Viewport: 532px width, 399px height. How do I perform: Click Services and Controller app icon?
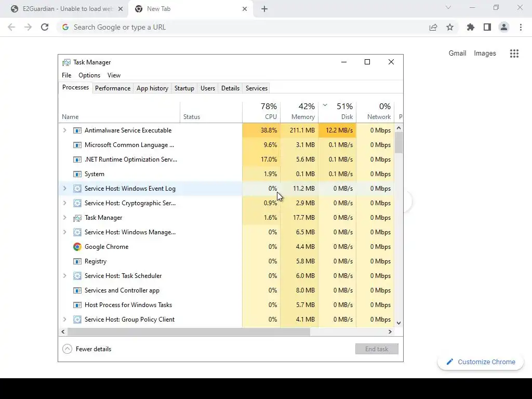[x=77, y=290]
